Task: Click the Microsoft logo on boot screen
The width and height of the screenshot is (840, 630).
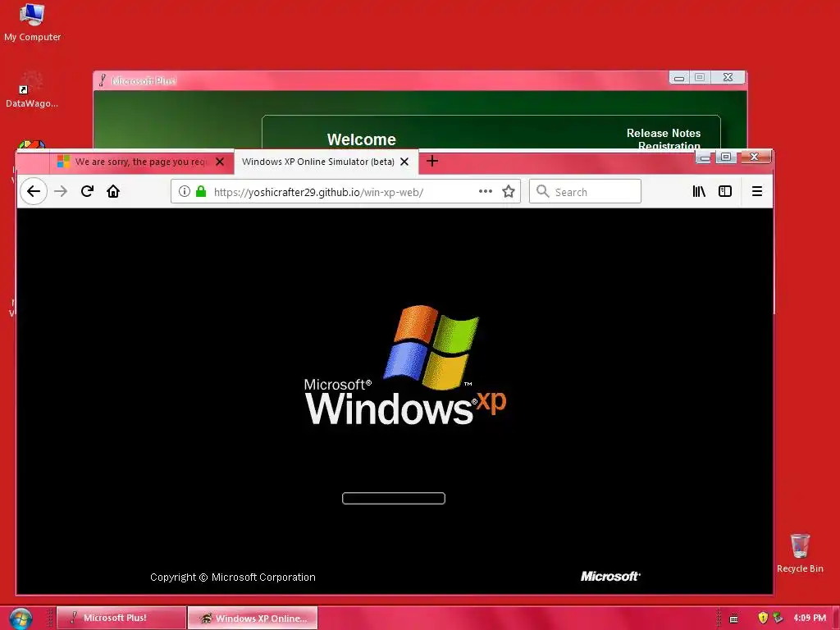Action: pos(610,576)
